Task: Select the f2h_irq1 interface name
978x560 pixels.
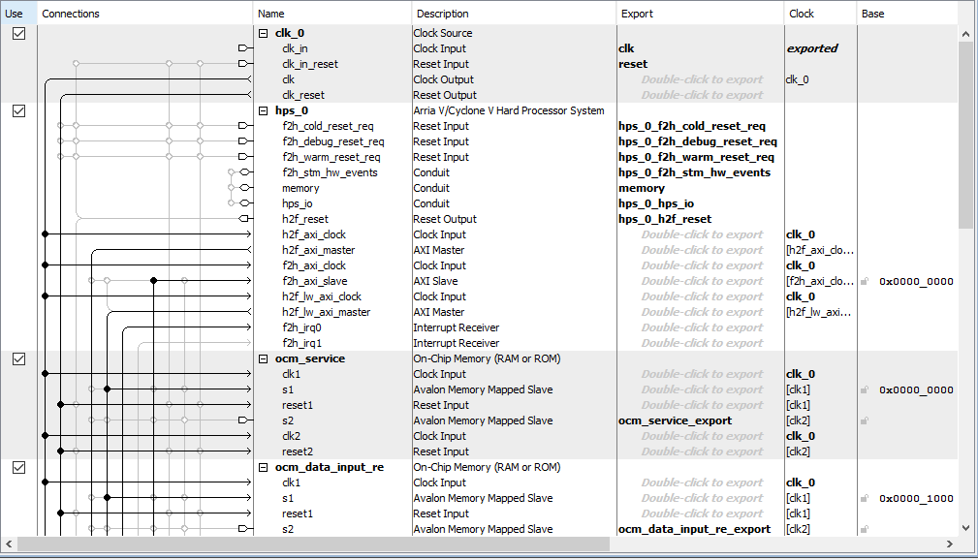Action: tap(301, 343)
